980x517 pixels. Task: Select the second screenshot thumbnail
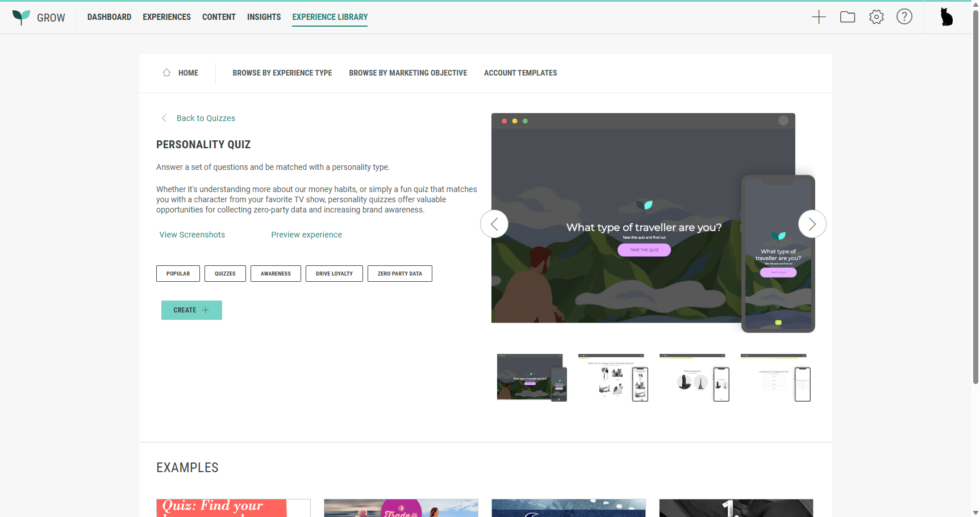point(613,378)
